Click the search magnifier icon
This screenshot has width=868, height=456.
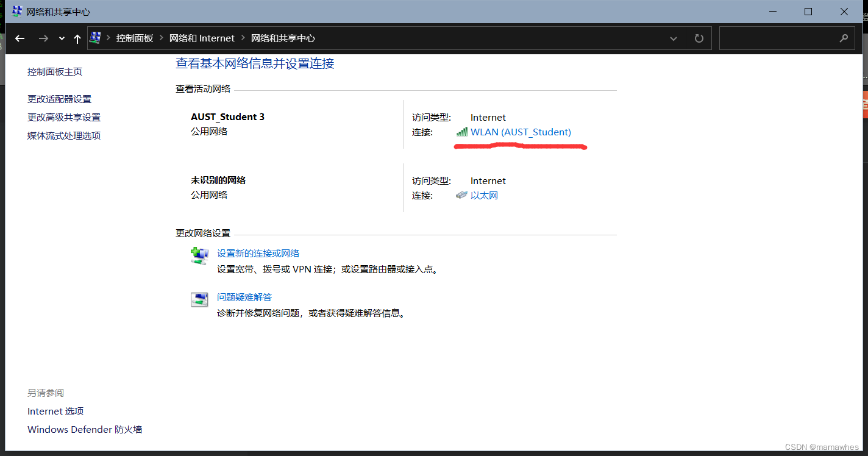[844, 38]
